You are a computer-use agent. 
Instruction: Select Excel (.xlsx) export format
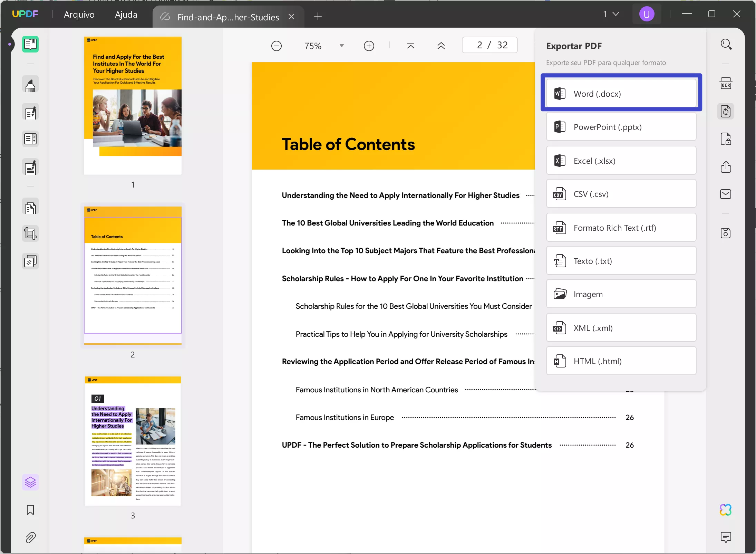[621, 160]
